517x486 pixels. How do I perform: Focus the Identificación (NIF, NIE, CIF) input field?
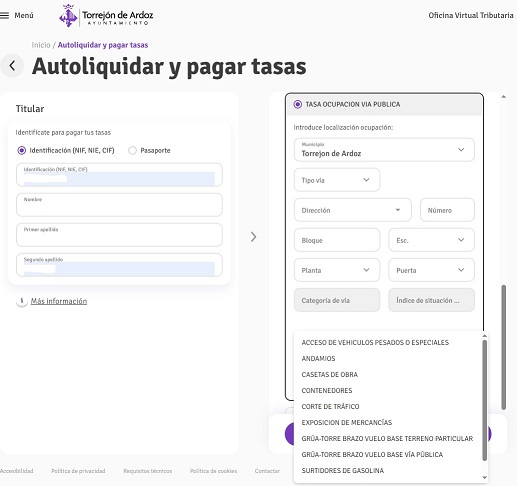(x=119, y=175)
